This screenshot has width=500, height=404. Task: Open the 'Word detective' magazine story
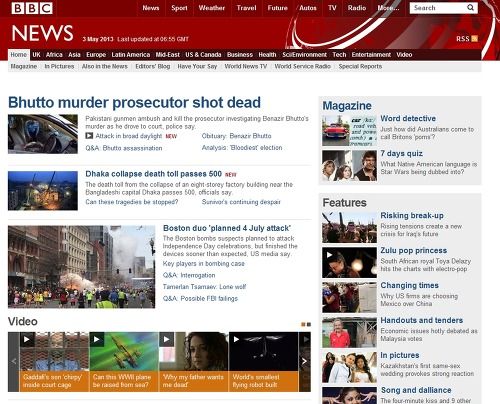(x=408, y=118)
